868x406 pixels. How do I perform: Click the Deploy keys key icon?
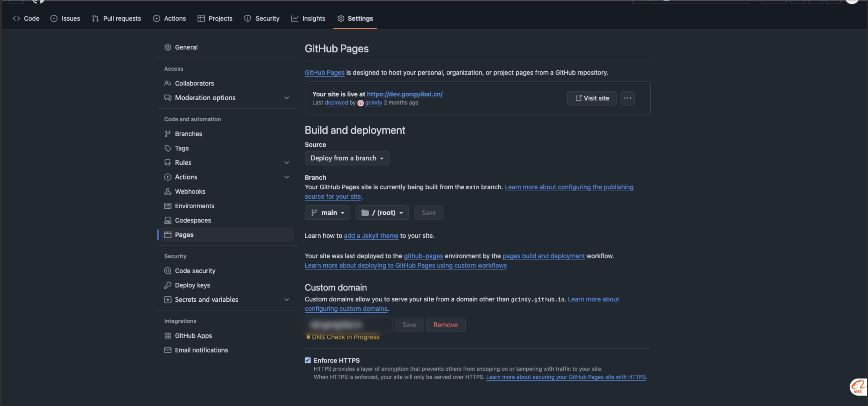[168, 285]
